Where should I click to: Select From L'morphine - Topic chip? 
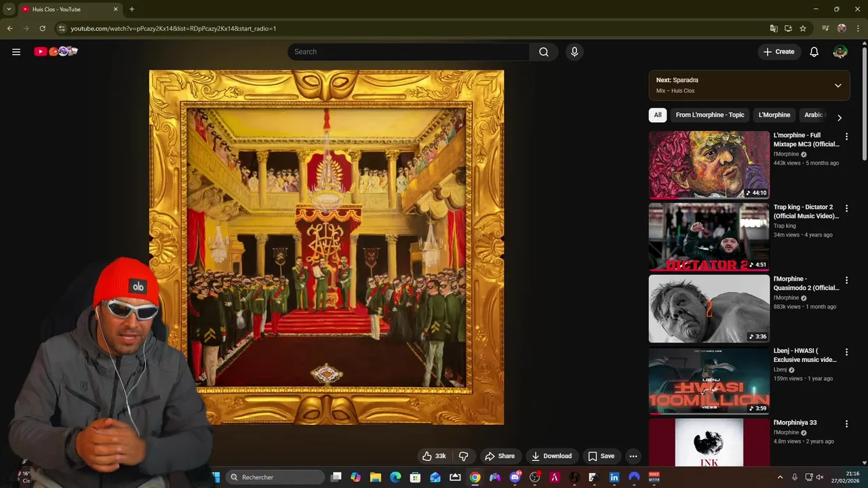coord(710,115)
